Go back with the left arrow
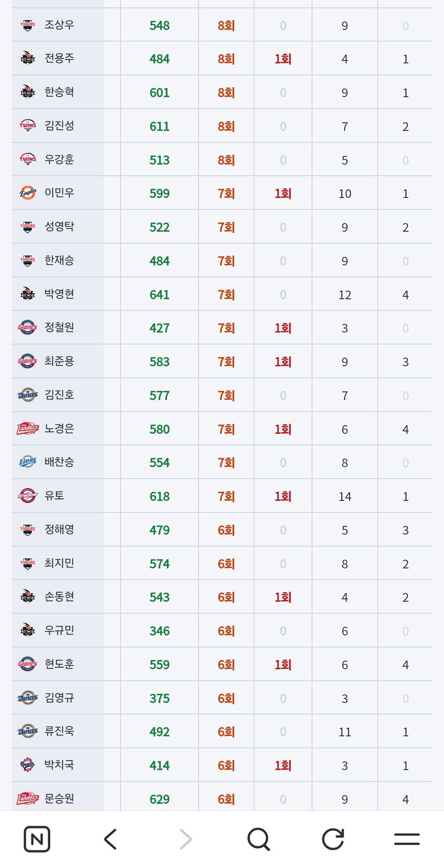Viewport: 444px width, 868px height. coord(111,839)
